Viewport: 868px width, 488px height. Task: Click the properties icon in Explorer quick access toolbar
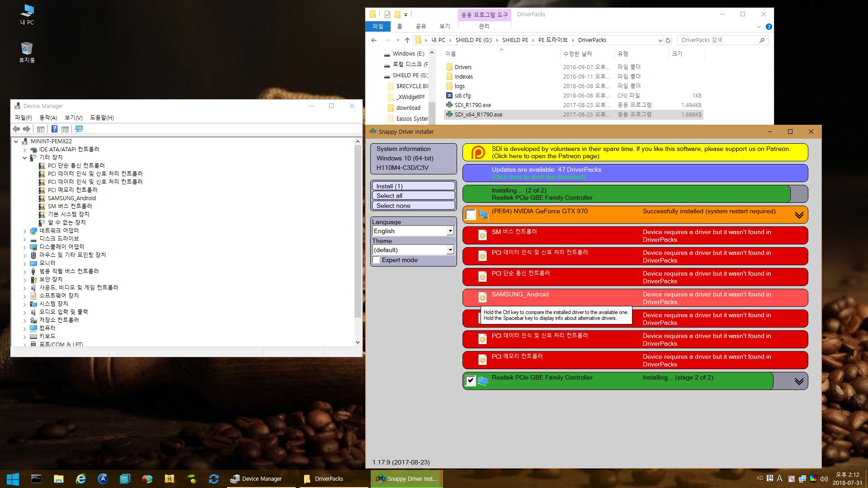[x=387, y=14]
